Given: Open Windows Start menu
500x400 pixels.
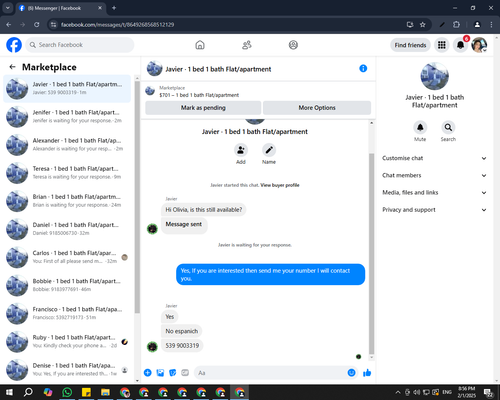Looking at the screenshot, I should pyautogui.click(x=9, y=392).
